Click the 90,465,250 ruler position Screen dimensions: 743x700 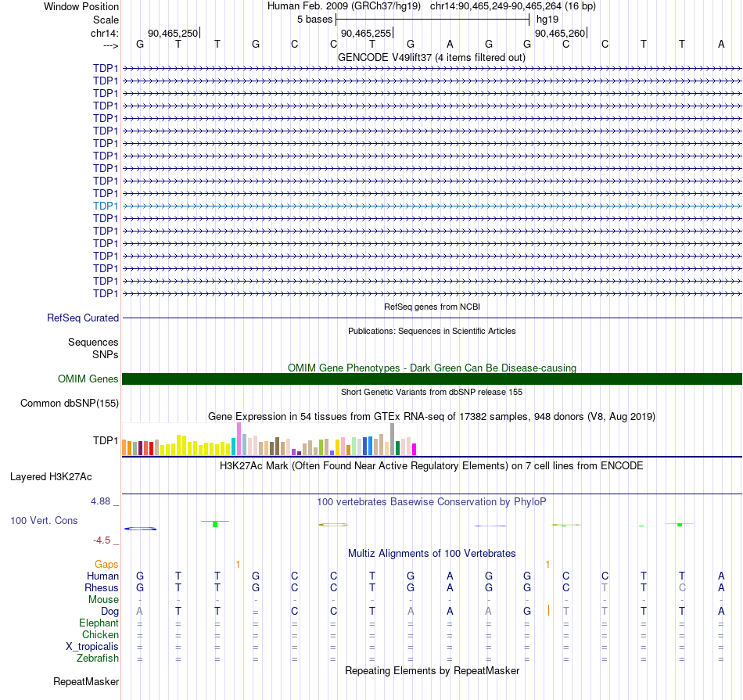pos(173,33)
